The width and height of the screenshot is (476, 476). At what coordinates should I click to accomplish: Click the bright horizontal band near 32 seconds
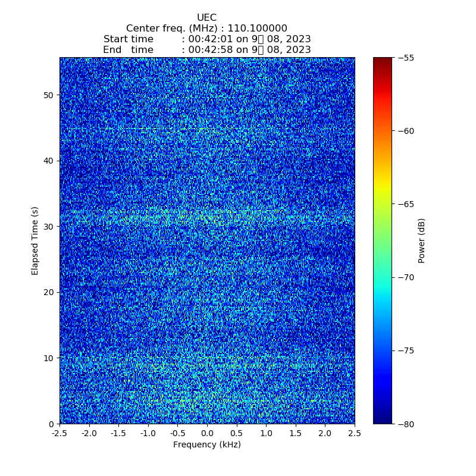[x=206, y=215]
